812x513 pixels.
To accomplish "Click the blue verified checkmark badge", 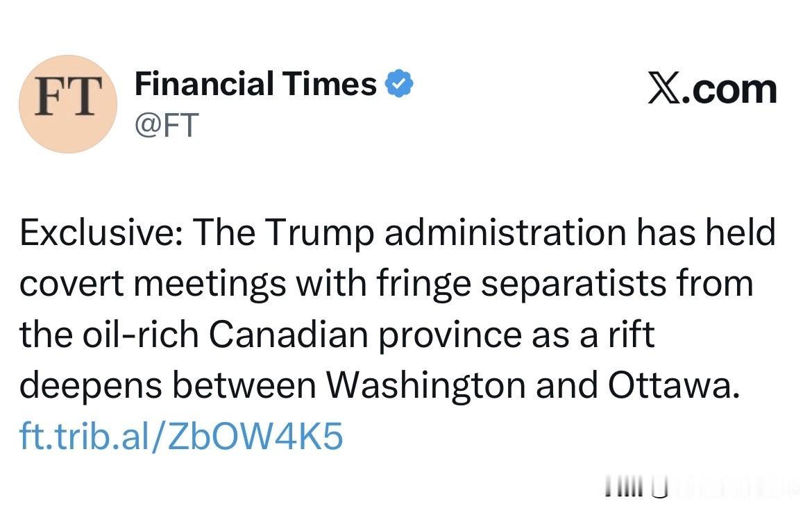I will click(x=399, y=85).
